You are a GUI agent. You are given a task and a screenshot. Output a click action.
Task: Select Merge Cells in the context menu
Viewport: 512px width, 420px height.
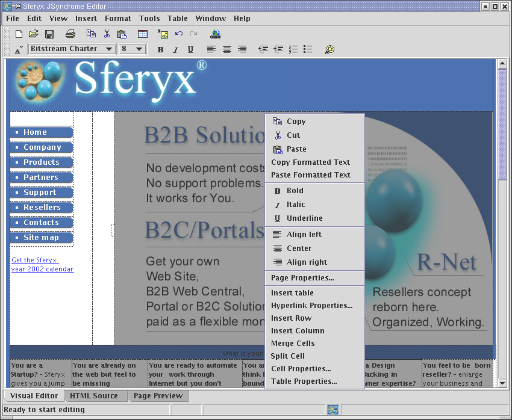pyautogui.click(x=293, y=344)
